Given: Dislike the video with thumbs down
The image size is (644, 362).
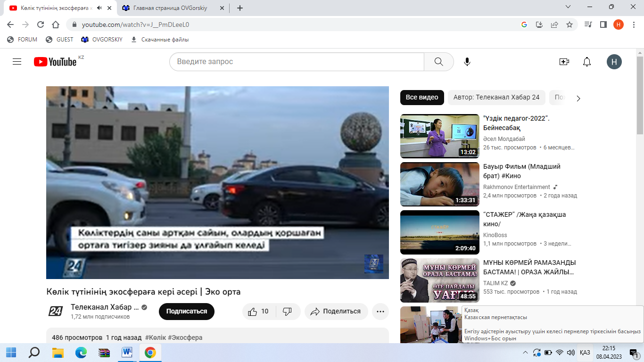Looking at the screenshot, I should [287, 312].
